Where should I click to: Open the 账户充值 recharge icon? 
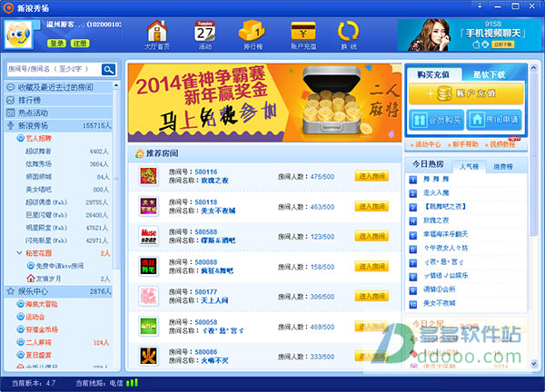point(303,34)
